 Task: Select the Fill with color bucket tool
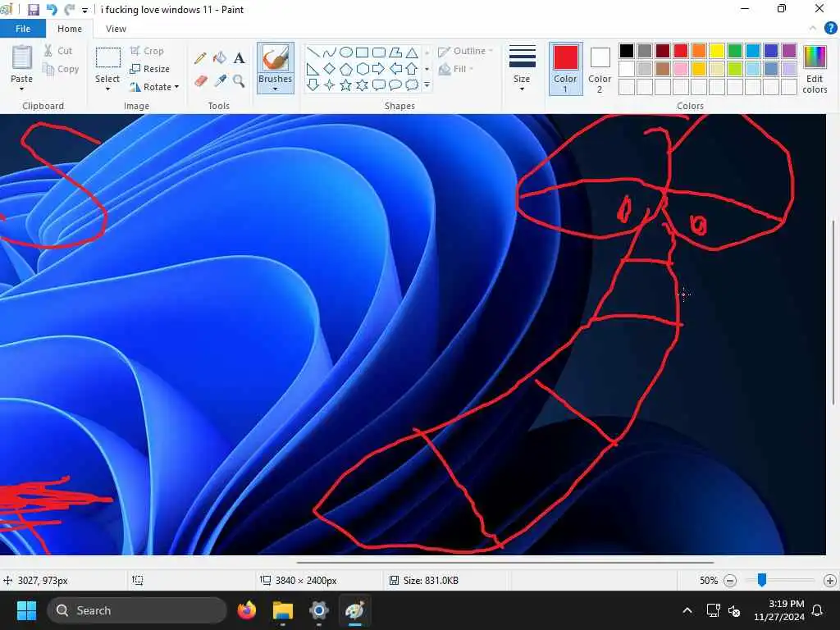point(220,58)
